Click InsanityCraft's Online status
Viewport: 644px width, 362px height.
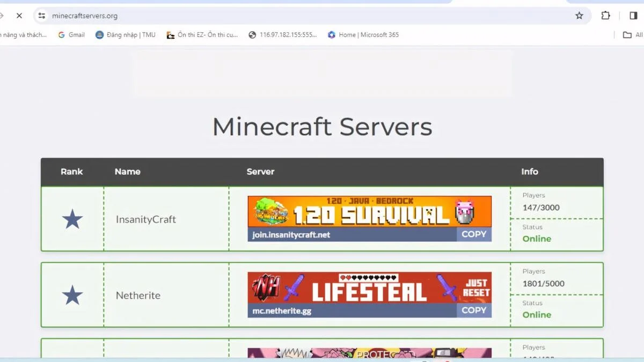tap(537, 239)
